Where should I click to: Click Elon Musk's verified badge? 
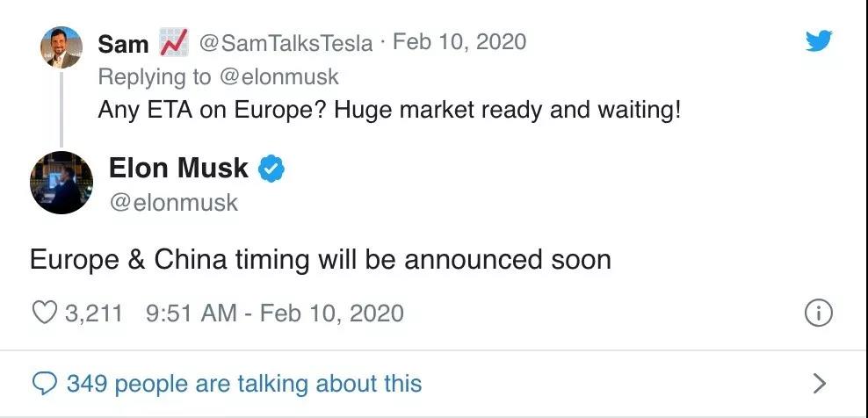tap(272, 169)
